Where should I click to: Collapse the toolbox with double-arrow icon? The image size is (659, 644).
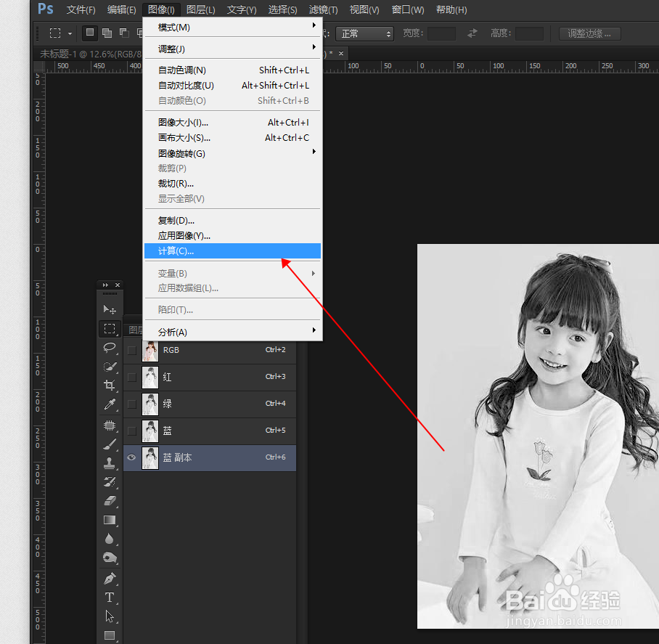(x=105, y=285)
